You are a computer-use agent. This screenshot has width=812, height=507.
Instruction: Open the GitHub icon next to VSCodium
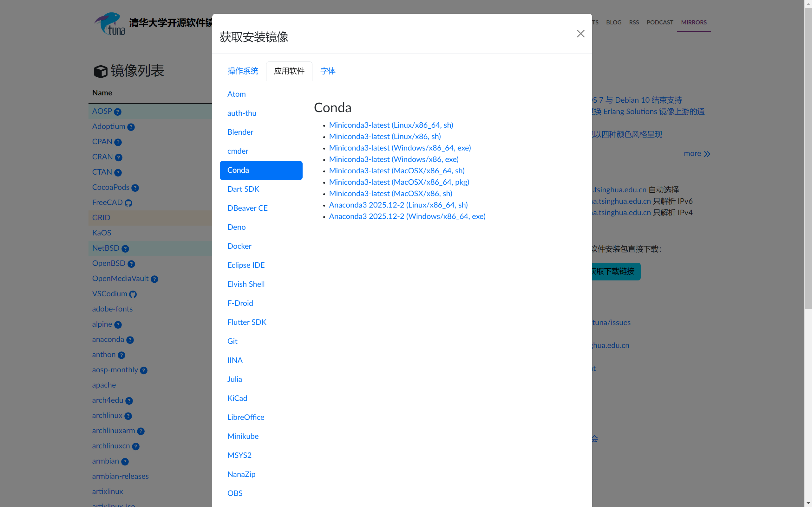(133, 294)
